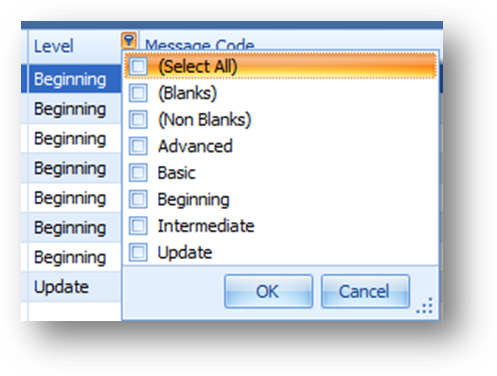The height and width of the screenshot is (376, 497).
Task: Click the last Beginning row above Update
Action: click(x=74, y=257)
